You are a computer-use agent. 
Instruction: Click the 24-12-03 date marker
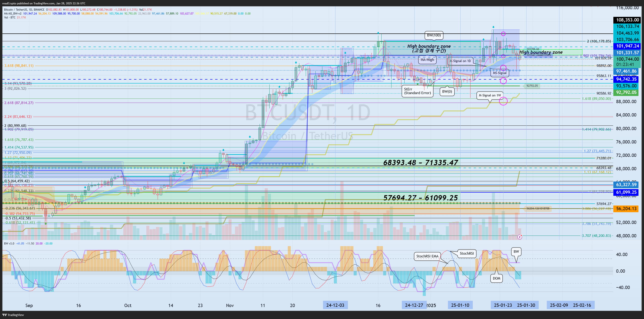click(x=335, y=305)
